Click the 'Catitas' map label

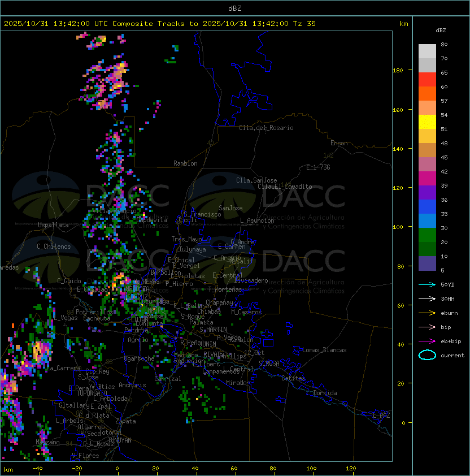pyautogui.click(x=293, y=378)
